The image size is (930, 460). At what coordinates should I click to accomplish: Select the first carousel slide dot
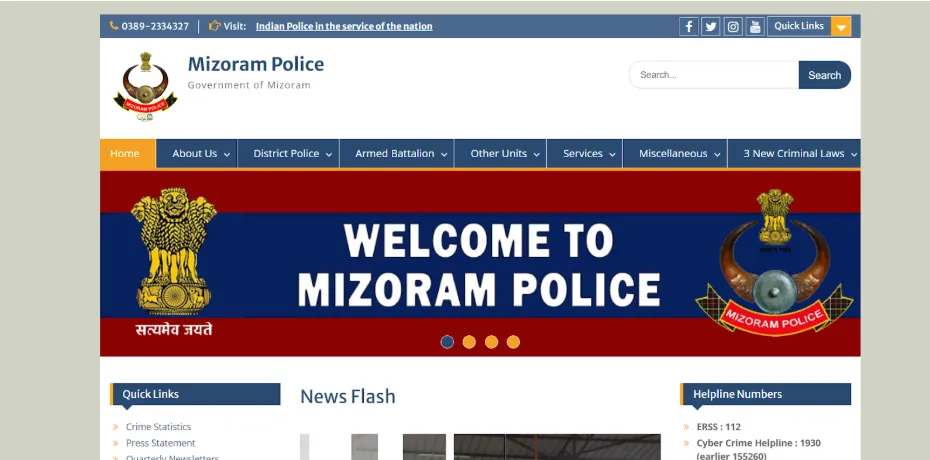(447, 342)
